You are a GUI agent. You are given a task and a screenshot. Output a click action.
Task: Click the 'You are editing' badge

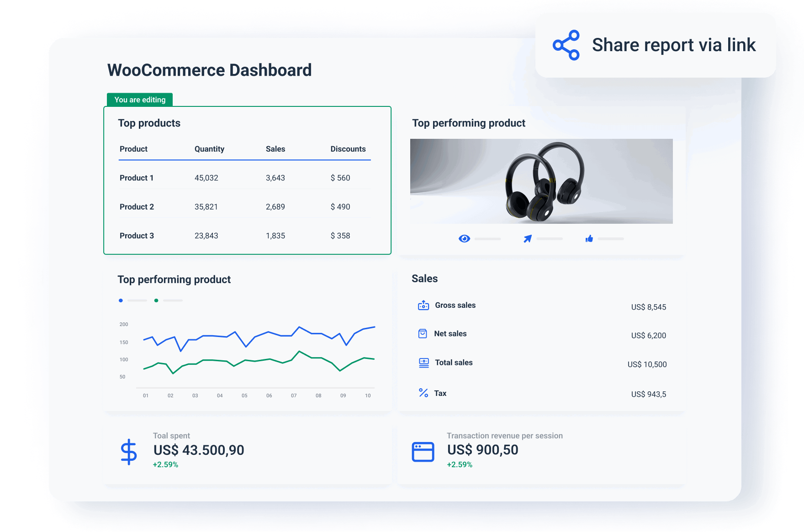coord(139,100)
